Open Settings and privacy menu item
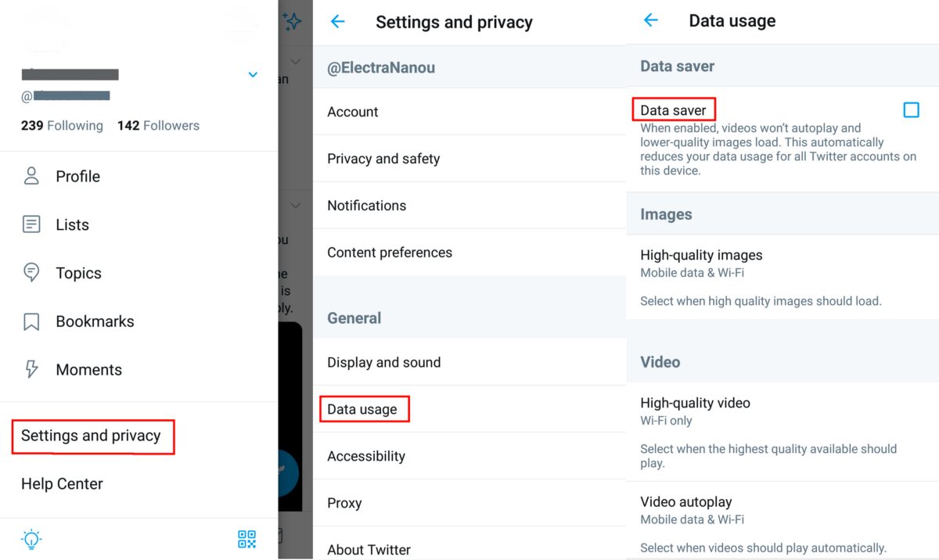Screen dimensions: 939x560 [x=92, y=436]
